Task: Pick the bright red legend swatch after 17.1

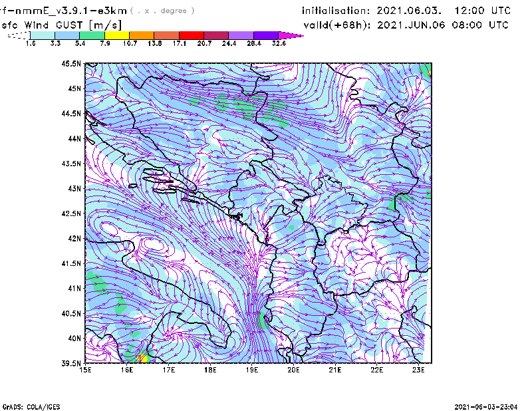Action: (192, 35)
